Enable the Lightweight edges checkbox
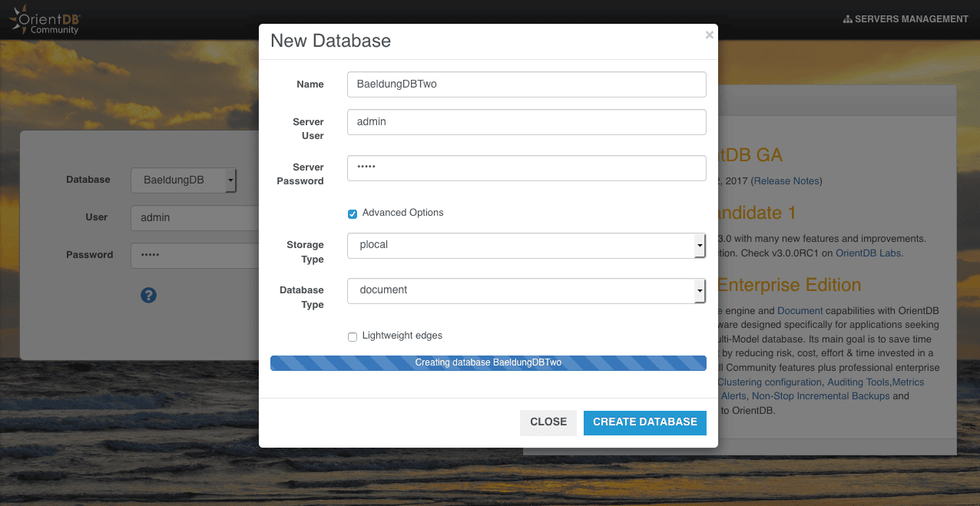This screenshot has width=980, height=506. pyautogui.click(x=353, y=336)
